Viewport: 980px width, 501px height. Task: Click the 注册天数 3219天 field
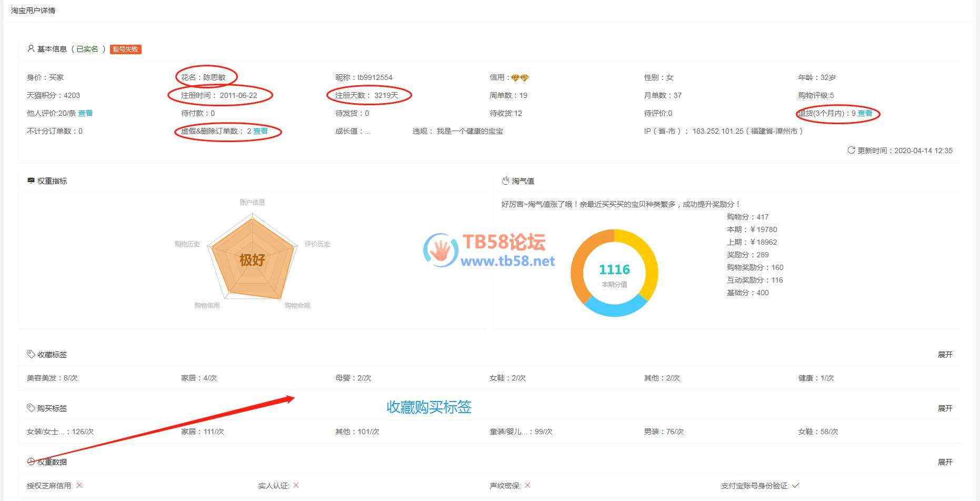tap(367, 95)
